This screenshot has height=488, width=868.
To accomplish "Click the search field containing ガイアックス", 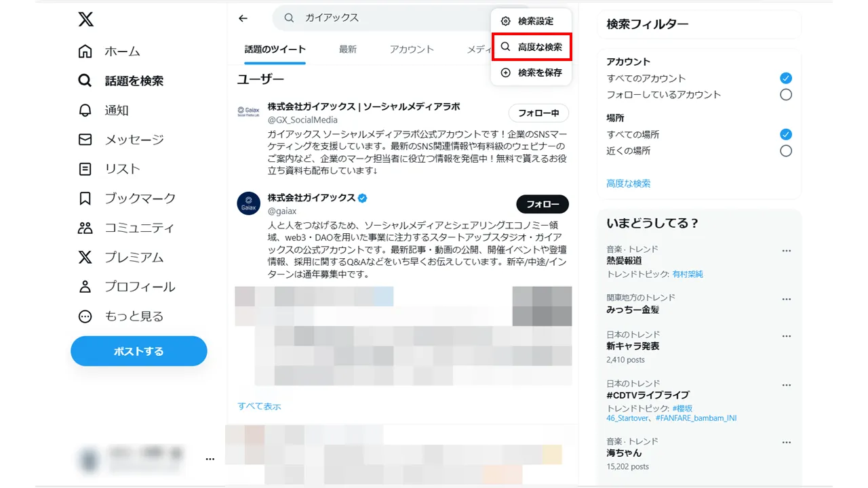I will [353, 18].
